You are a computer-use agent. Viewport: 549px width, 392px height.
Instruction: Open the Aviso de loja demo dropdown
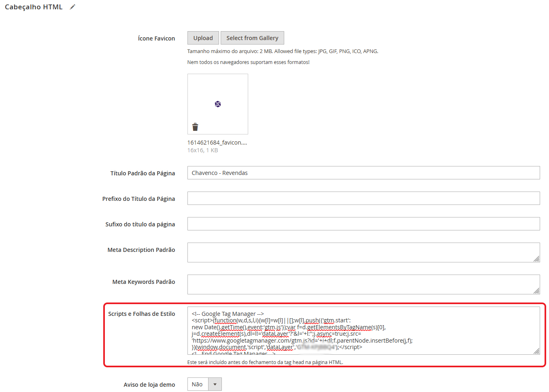tap(204, 384)
